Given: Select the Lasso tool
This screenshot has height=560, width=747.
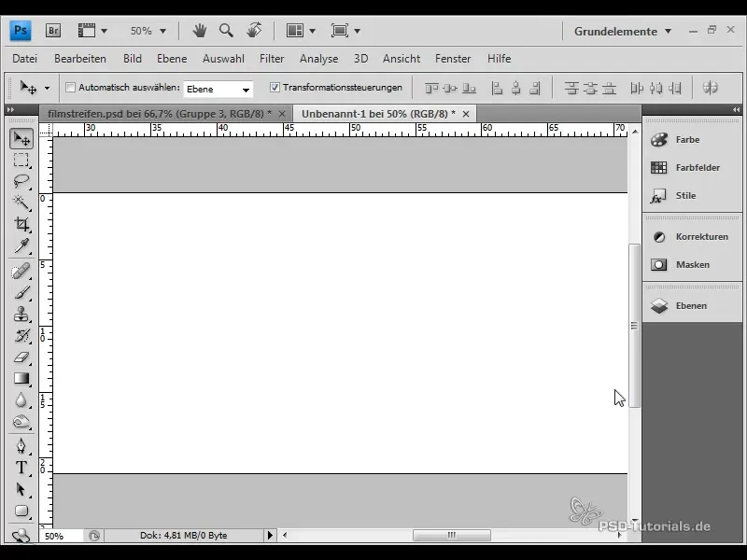Looking at the screenshot, I should [x=21, y=181].
